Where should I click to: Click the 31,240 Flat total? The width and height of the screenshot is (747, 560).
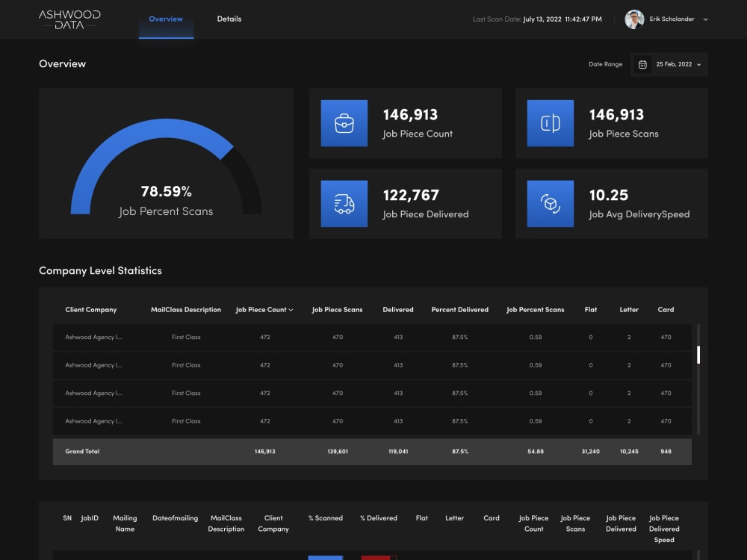590,452
